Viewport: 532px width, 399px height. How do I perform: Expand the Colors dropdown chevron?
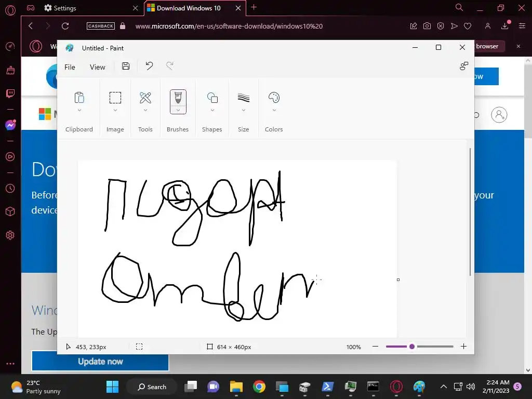(274, 110)
